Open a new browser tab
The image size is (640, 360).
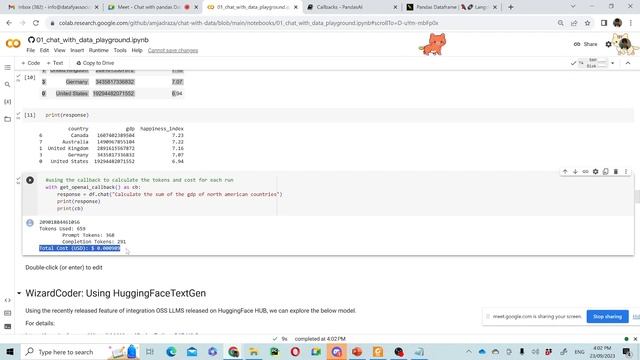click(511, 7)
